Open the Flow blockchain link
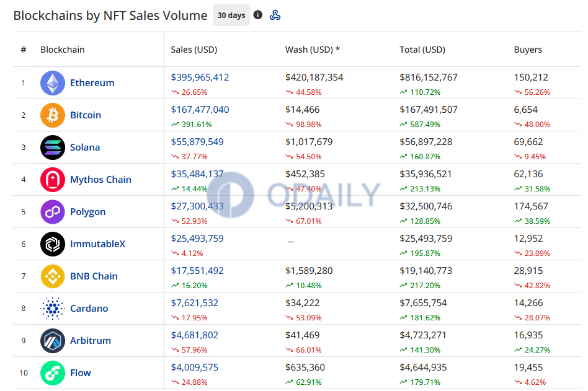588x391 pixels. pyautogui.click(x=80, y=372)
